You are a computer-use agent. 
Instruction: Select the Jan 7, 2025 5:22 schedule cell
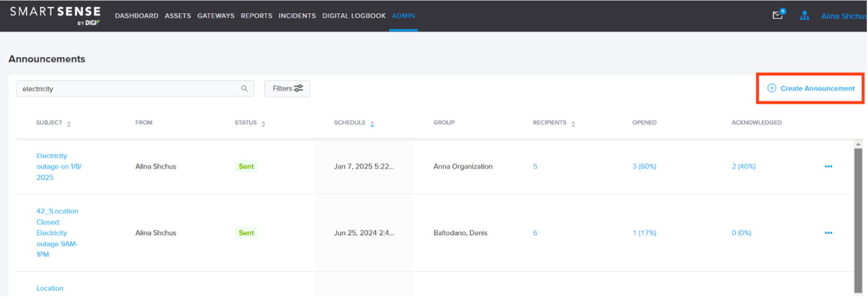[364, 166]
